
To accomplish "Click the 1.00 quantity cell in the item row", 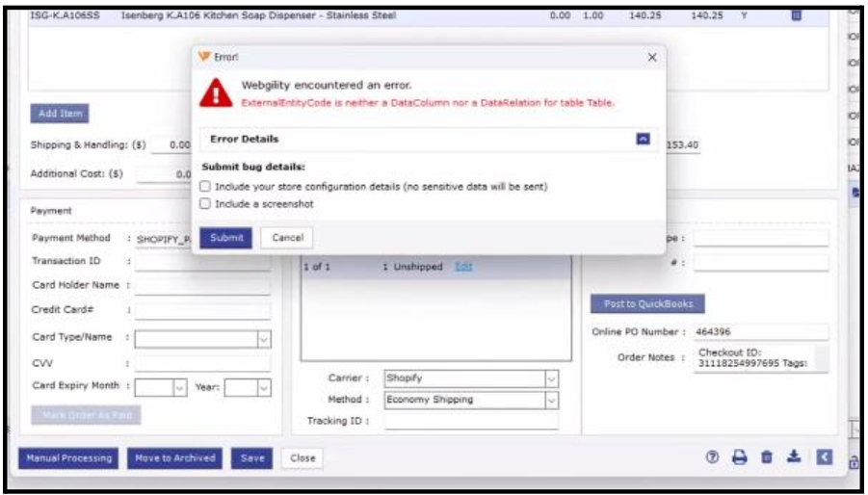I will (592, 15).
